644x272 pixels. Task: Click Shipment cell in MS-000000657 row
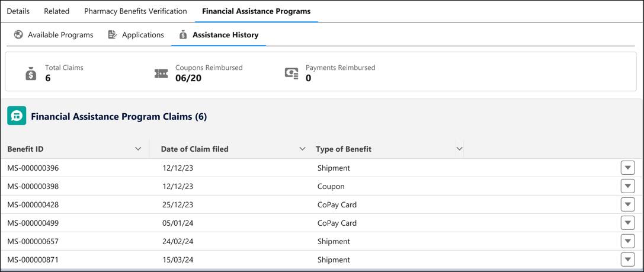tap(334, 242)
